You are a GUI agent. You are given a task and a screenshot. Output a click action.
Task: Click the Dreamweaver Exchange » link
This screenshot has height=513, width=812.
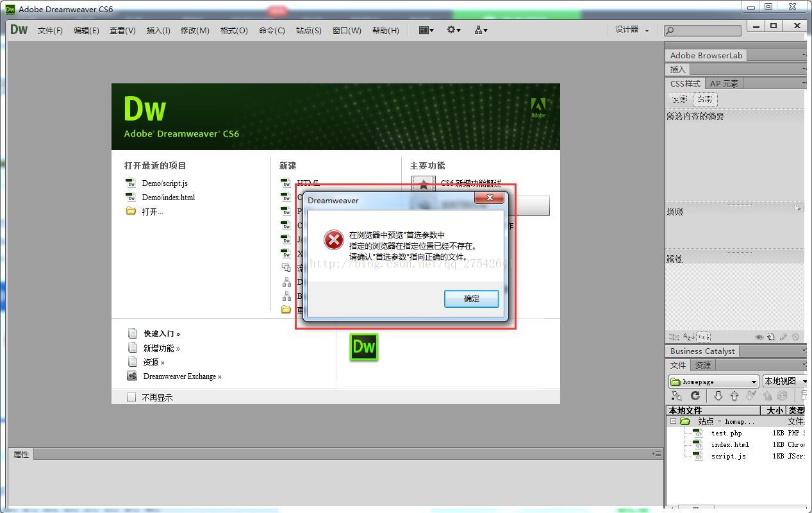[182, 376]
